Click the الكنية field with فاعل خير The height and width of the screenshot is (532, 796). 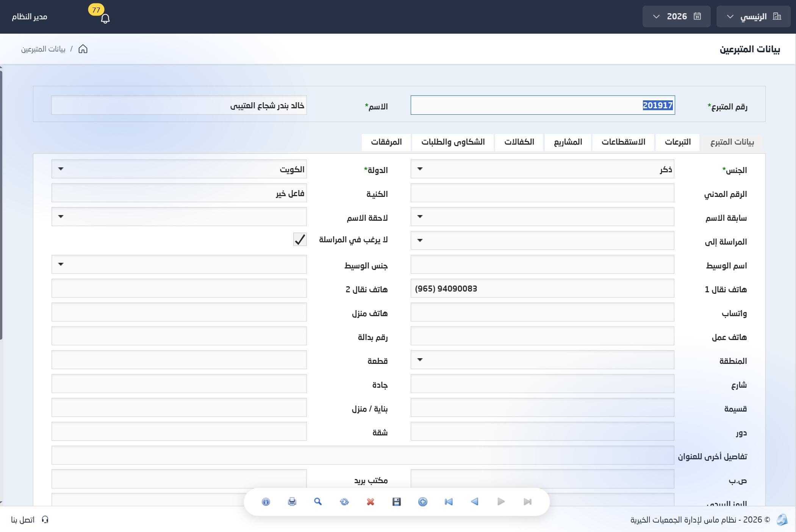179,193
